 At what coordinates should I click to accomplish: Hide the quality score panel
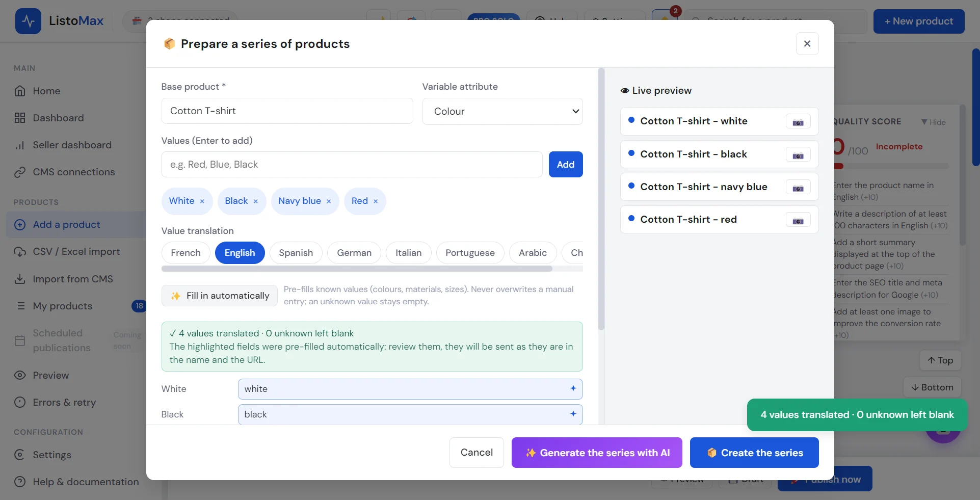pyautogui.click(x=934, y=122)
